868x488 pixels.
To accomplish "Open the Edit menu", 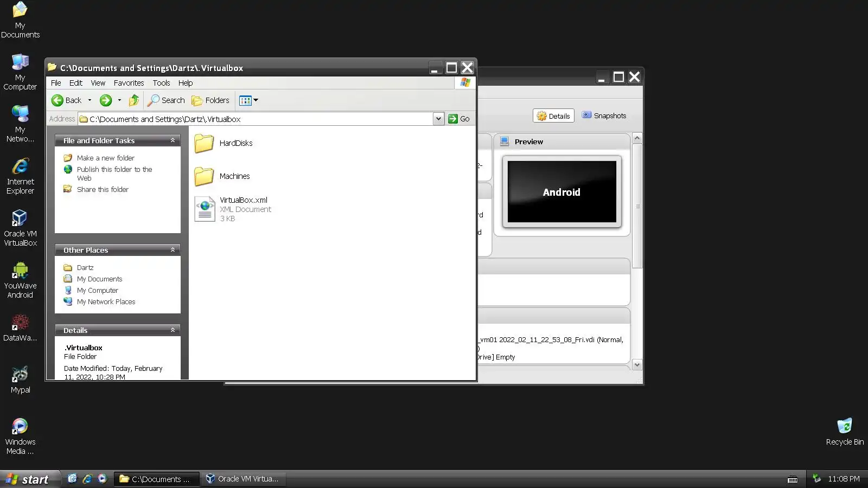I will [75, 83].
